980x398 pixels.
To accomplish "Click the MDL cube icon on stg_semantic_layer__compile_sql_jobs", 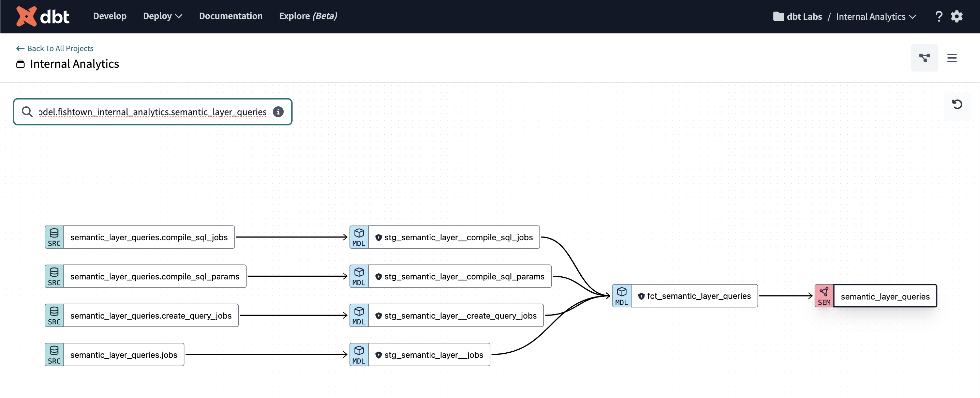I will click(358, 237).
